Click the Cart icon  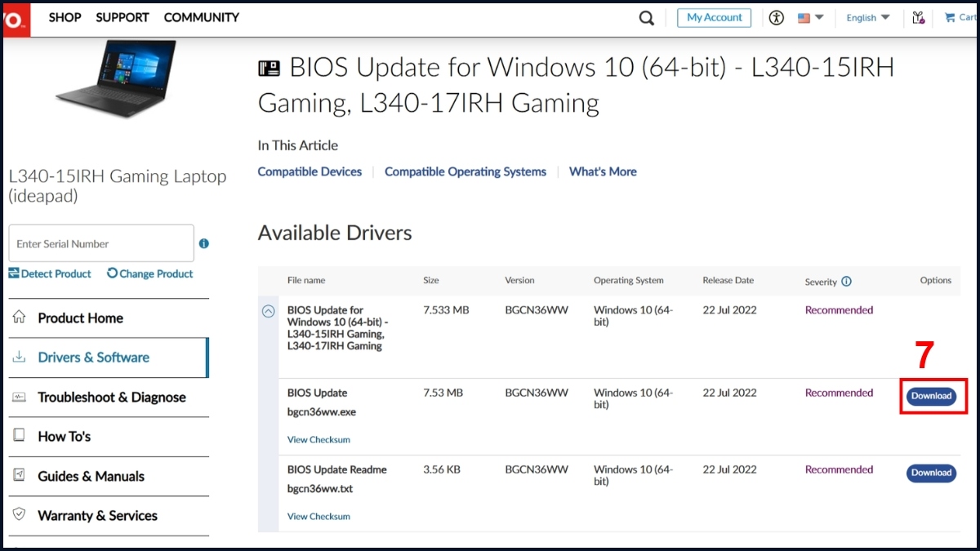pyautogui.click(x=960, y=18)
